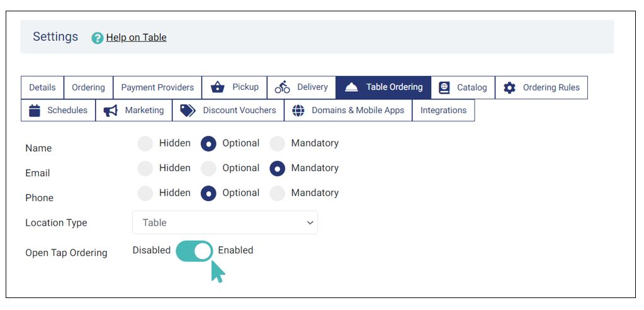Click the Location Type chevron arrow
Image resolution: width=644 pixels, height=310 pixels.
tap(310, 223)
